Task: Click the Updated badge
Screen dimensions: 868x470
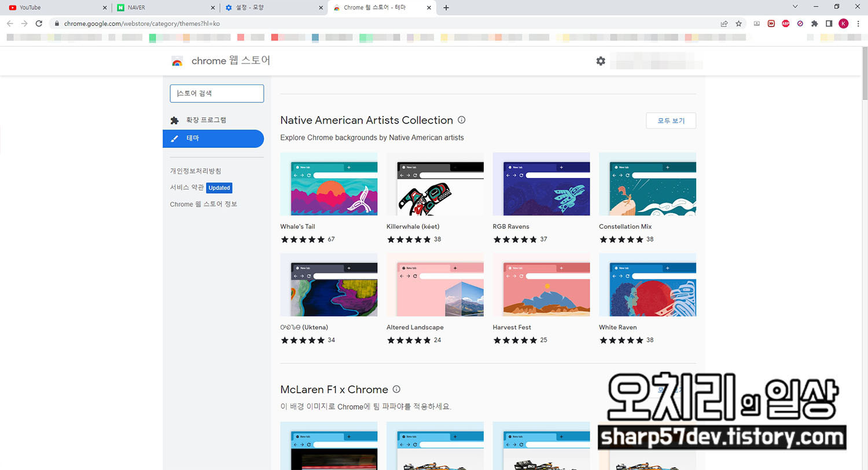Action: click(219, 188)
